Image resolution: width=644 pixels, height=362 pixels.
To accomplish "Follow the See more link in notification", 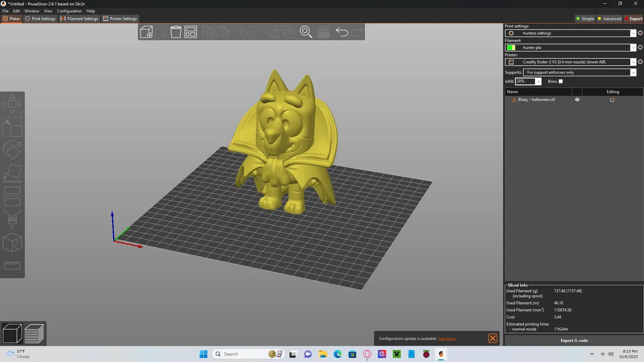I will click(447, 339).
